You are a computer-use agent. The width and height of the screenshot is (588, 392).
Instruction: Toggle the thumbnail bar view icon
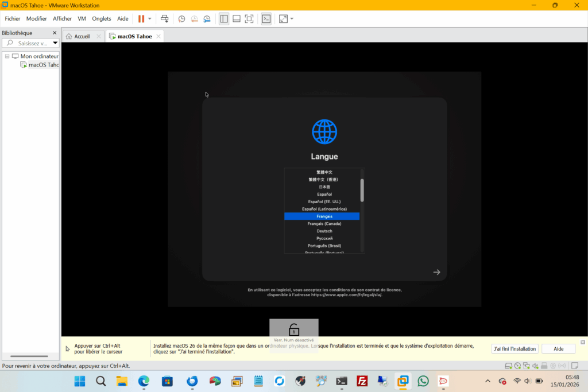(x=237, y=18)
